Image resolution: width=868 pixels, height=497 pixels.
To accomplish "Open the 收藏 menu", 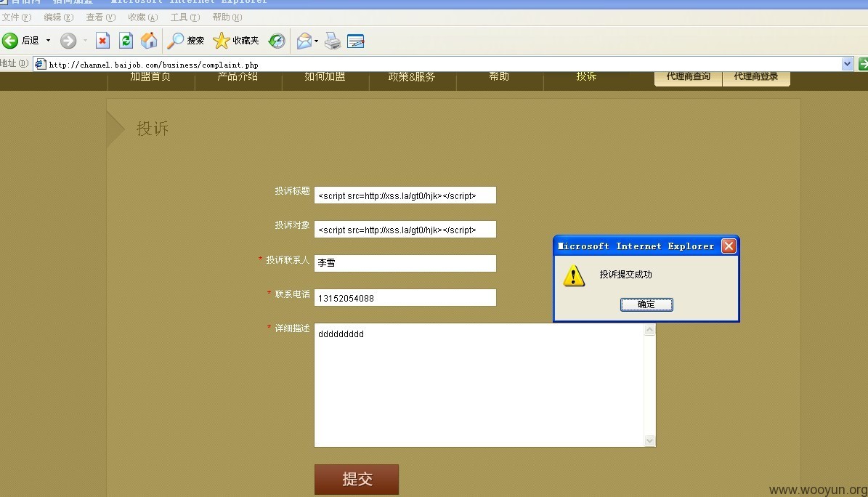I will pyautogui.click(x=143, y=17).
